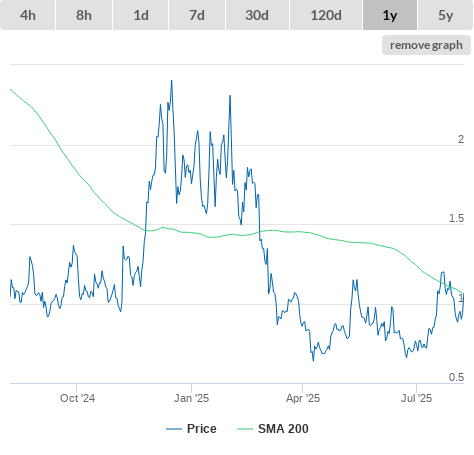Switch chart range to 4h

tap(28, 15)
